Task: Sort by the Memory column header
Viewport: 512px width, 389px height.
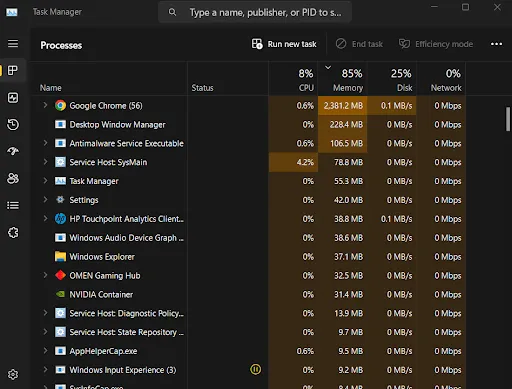Action: pyautogui.click(x=342, y=80)
